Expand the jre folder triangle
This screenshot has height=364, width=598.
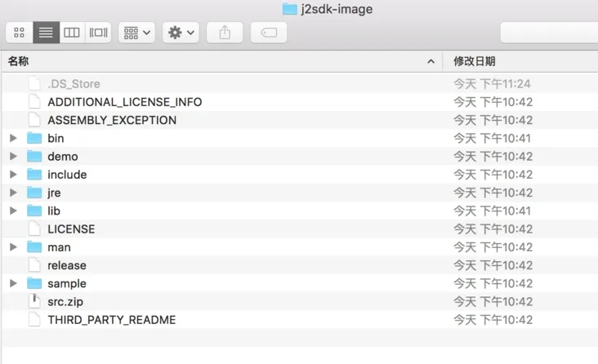tap(13, 193)
